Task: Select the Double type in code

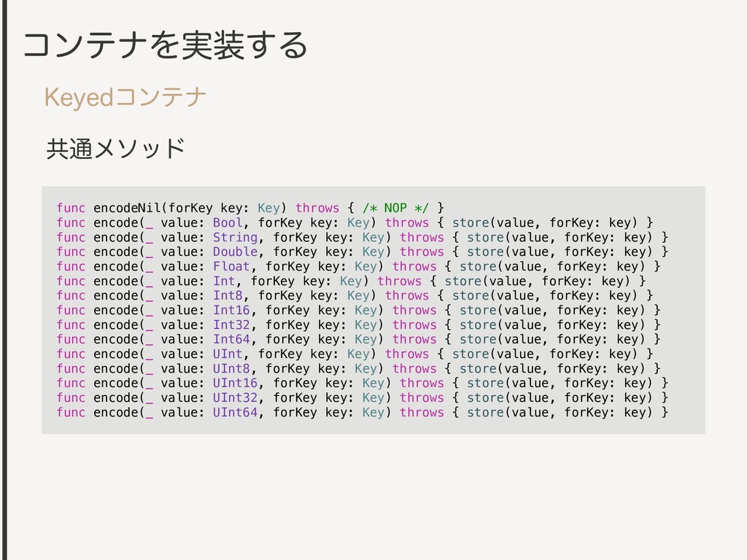Action: (x=235, y=252)
